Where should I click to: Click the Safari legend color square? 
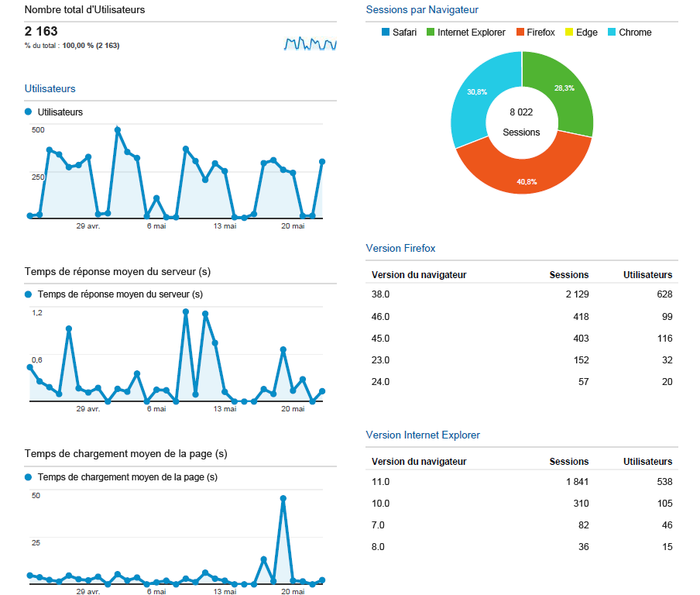click(386, 33)
